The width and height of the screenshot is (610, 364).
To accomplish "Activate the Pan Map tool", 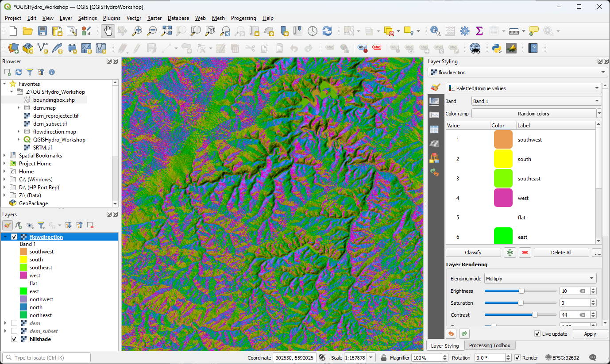I will coord(108,31).
